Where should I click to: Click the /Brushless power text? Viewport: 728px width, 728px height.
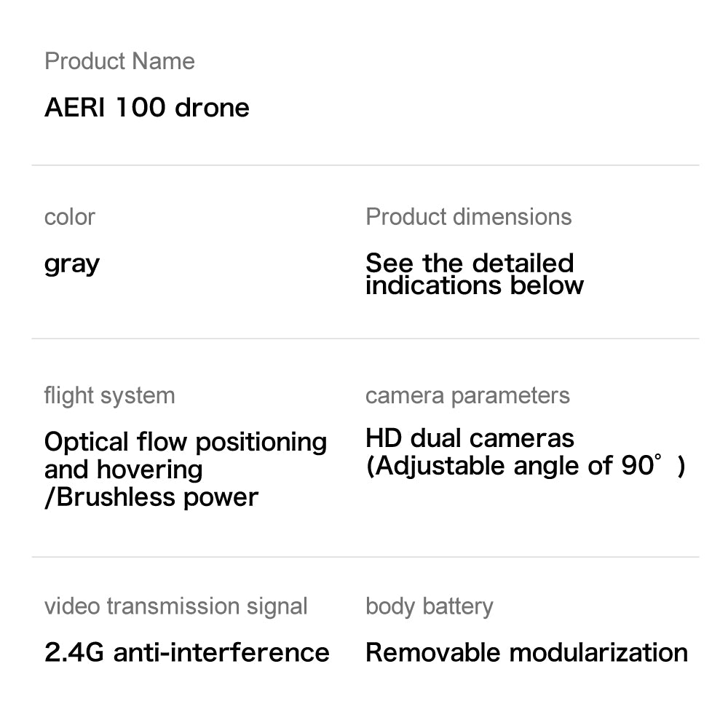click(x=151, y=498)
